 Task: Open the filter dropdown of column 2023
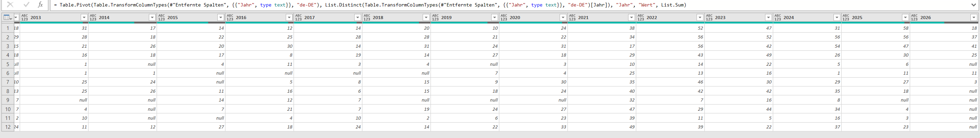[x=768, y=17]
